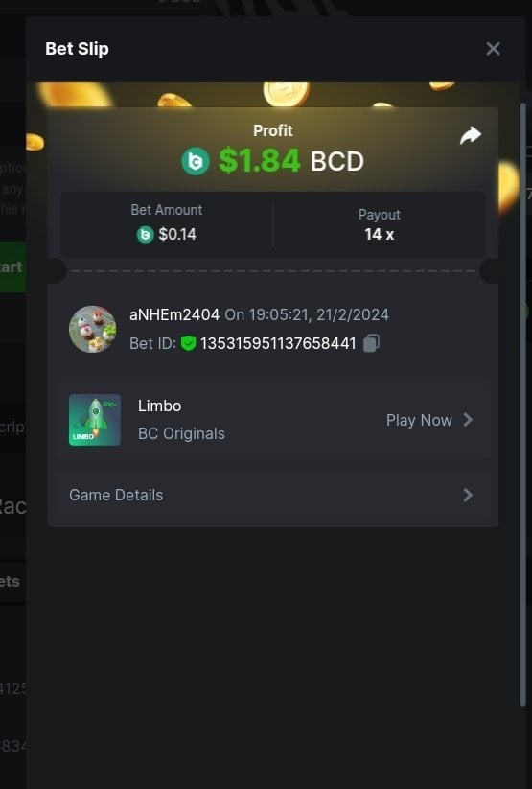Select the Limbo game title
The image size is (532, 789).
[159, 406]
